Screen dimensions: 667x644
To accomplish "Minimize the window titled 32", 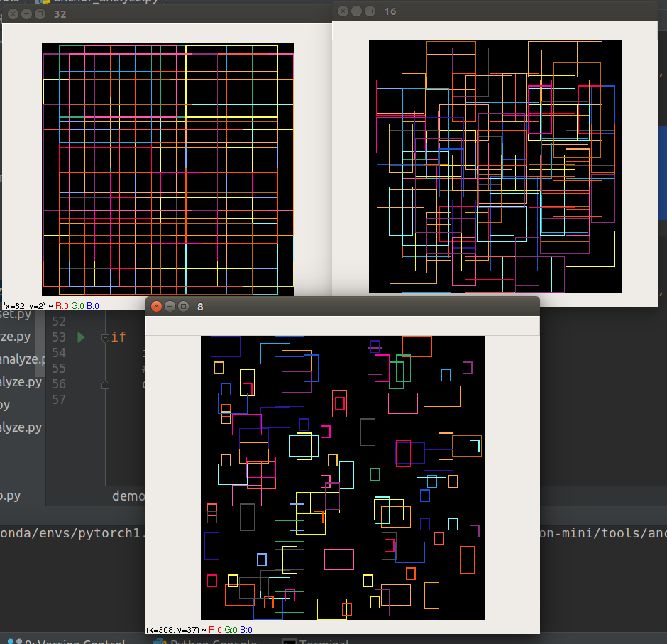I will point(26,14).
